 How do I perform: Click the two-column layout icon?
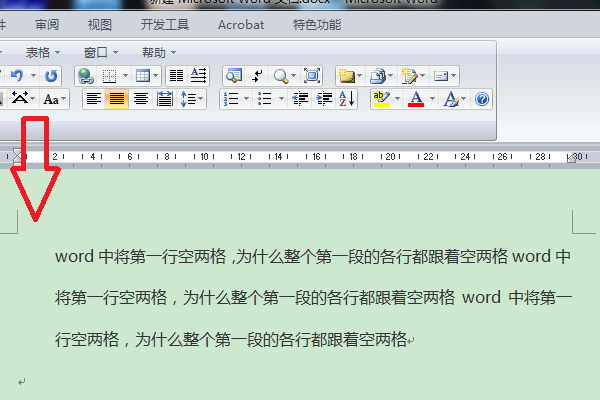point(176,76)
